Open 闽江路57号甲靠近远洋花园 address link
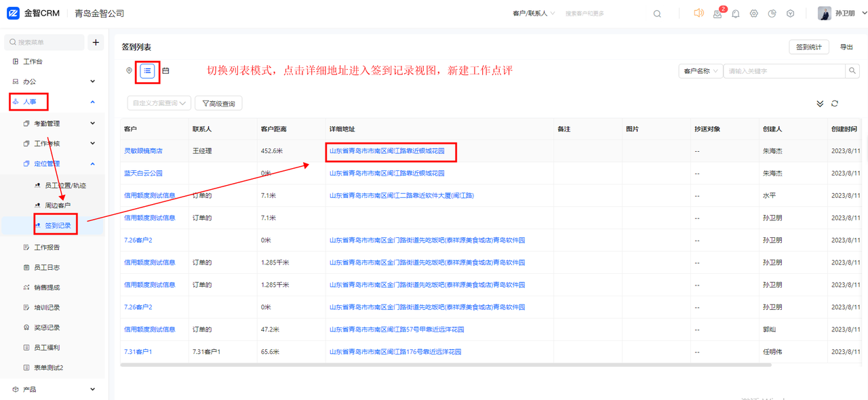This screenshot has height=400, width=868. (397, 329)
